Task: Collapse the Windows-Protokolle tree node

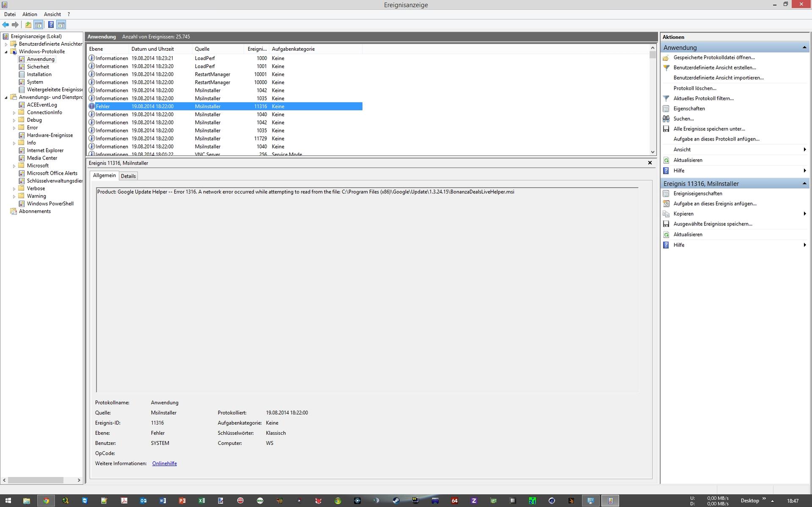Action: (x=6, y=52)
